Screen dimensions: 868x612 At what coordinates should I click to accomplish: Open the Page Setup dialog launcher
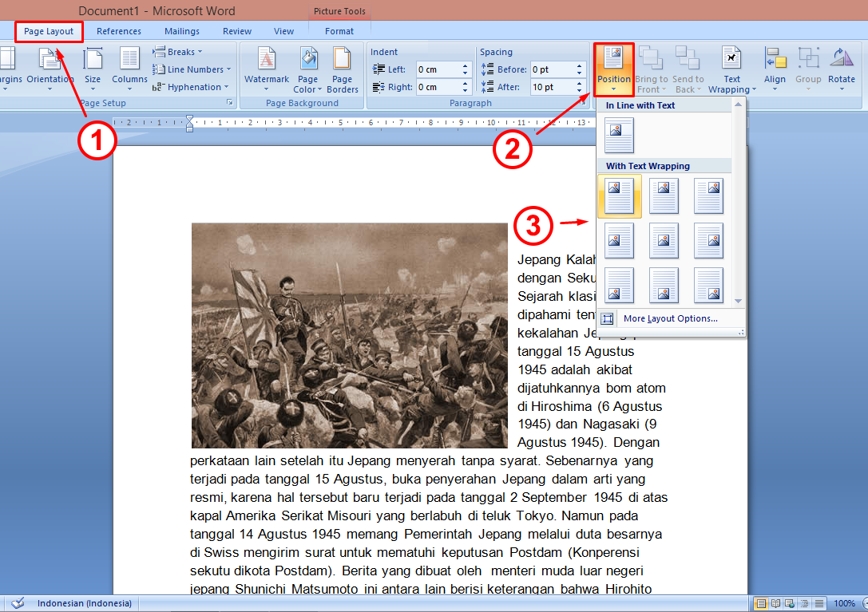(x=229, y=103)
